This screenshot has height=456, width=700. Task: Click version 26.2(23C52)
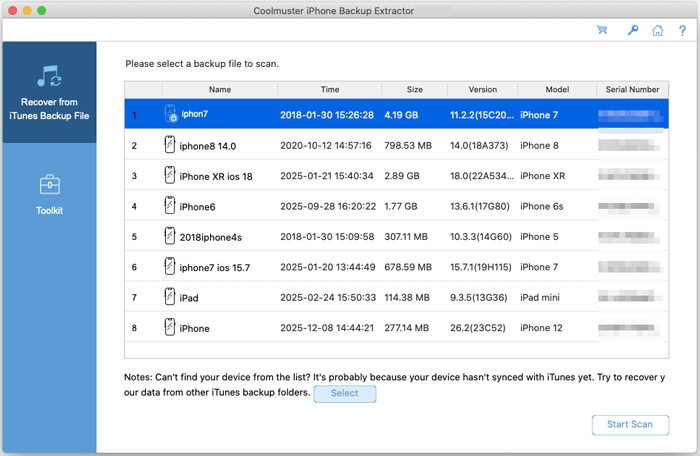coord(478,328)
